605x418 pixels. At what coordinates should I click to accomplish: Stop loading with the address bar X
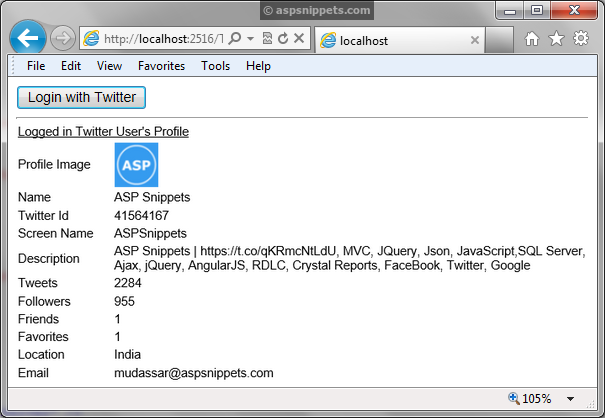click(x=299, y=38)
